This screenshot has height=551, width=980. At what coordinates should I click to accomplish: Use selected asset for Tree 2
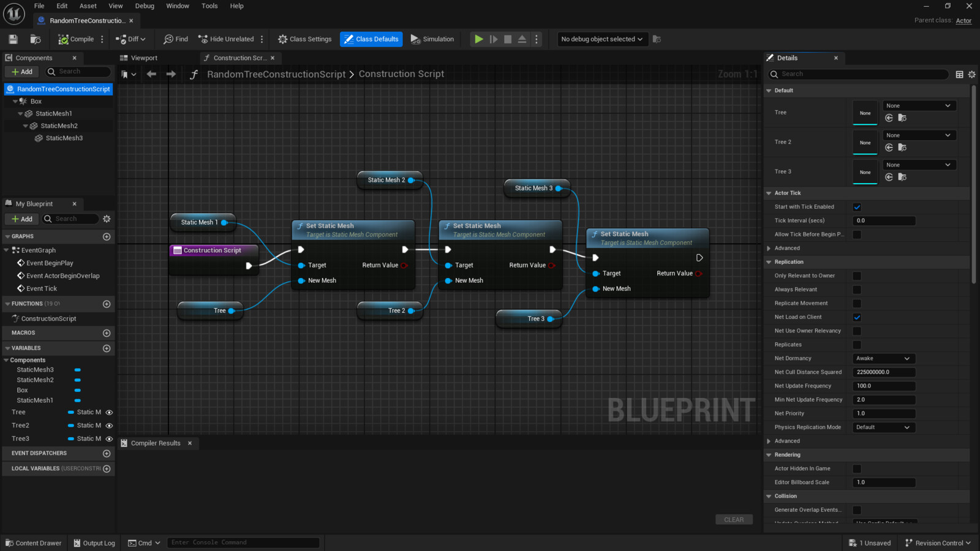pyautogui.click(x=889, y=148)
